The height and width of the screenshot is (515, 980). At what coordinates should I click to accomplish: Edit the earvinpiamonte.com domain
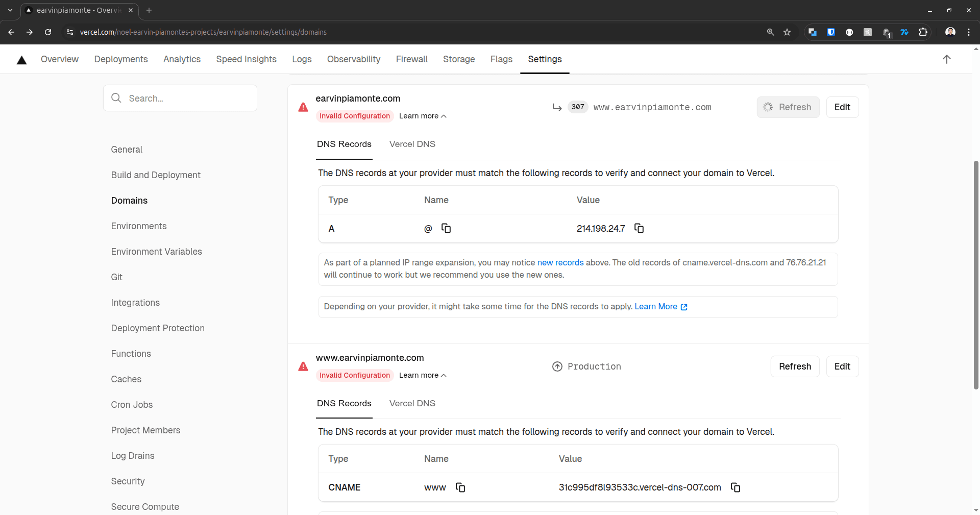842,107
